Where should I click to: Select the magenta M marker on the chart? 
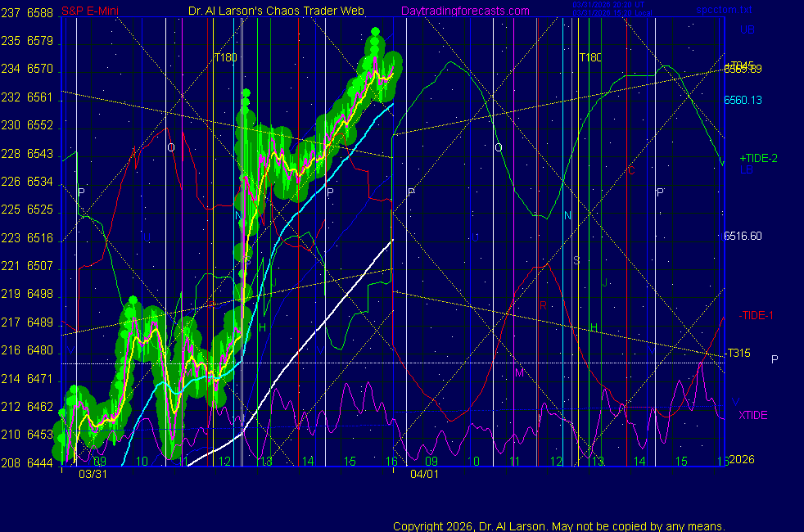pyautogui.click(x=518, y=372)
